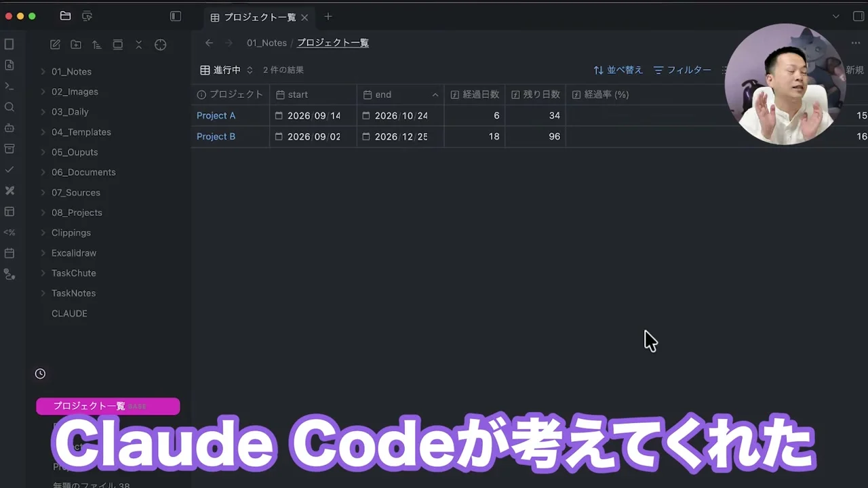The width and height of the screenshot is (868, 488).
Task: Click the archive box ribbon icon
Action: click(x=9, y=148)
